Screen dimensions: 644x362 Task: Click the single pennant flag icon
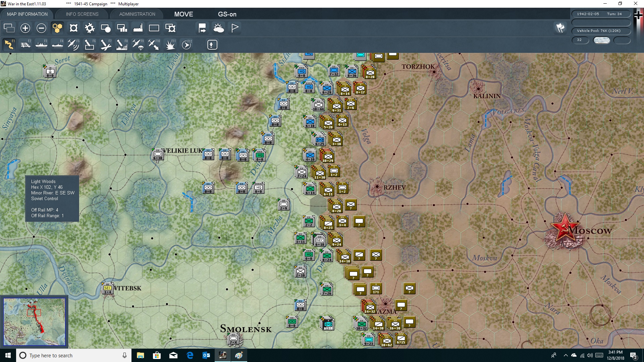pos(235,28)
